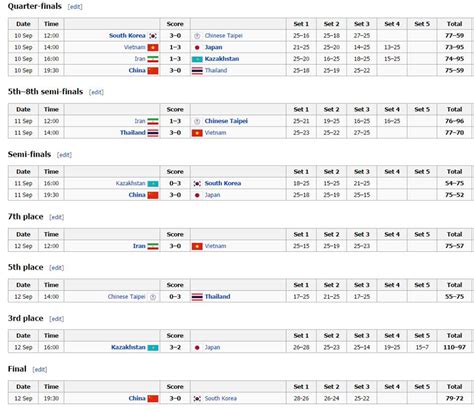Open Thailand link in 5th place match

point(217,297)
